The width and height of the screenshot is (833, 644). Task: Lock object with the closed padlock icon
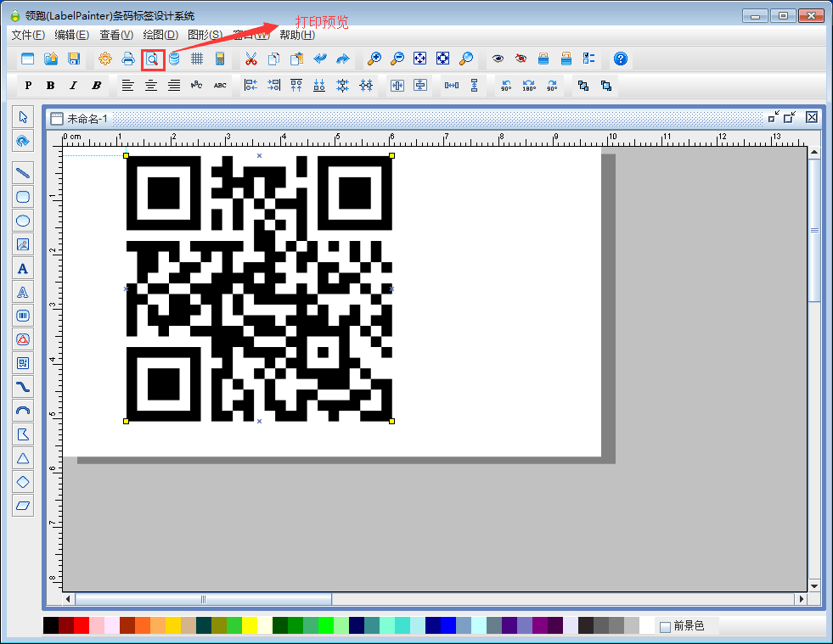pos(543,59)
